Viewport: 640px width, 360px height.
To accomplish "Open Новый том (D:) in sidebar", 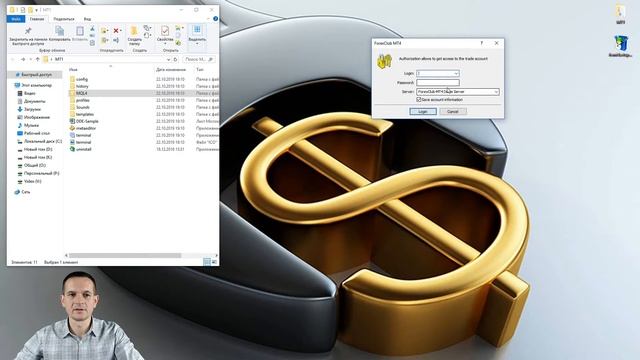I will click(x=35, y=149).
